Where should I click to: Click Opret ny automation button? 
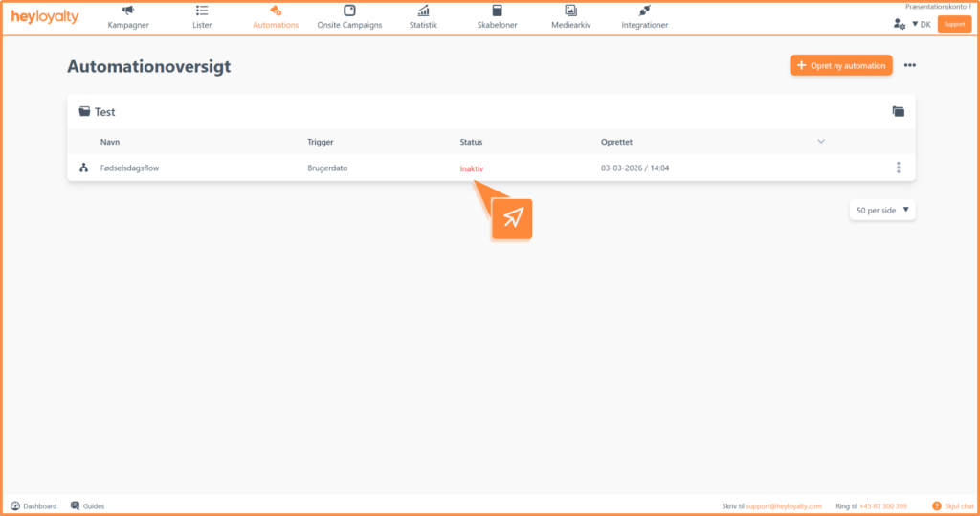point(841,65)
